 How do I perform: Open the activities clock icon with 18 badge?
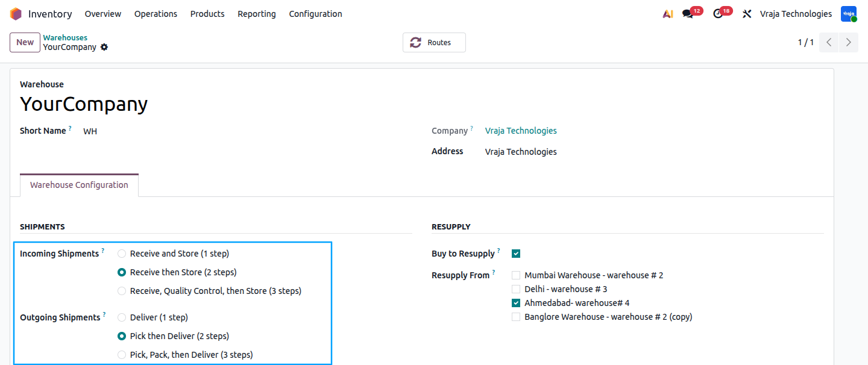click(x=718, y=14)
